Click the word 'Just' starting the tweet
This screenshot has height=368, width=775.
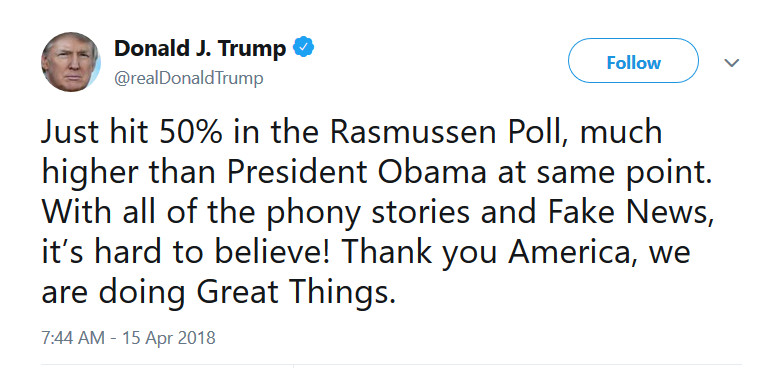pos(66,132)
